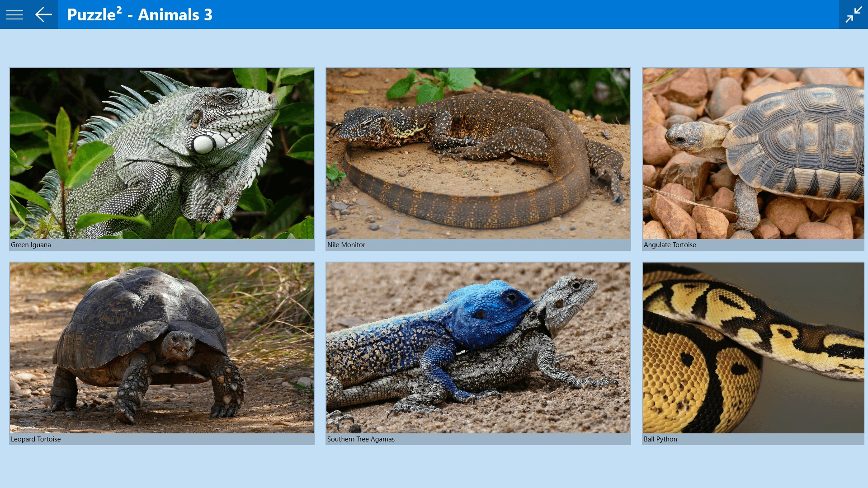Open the Angulate Tortoise puzzle image
The image size is (868, 488).
pos(754,154)
